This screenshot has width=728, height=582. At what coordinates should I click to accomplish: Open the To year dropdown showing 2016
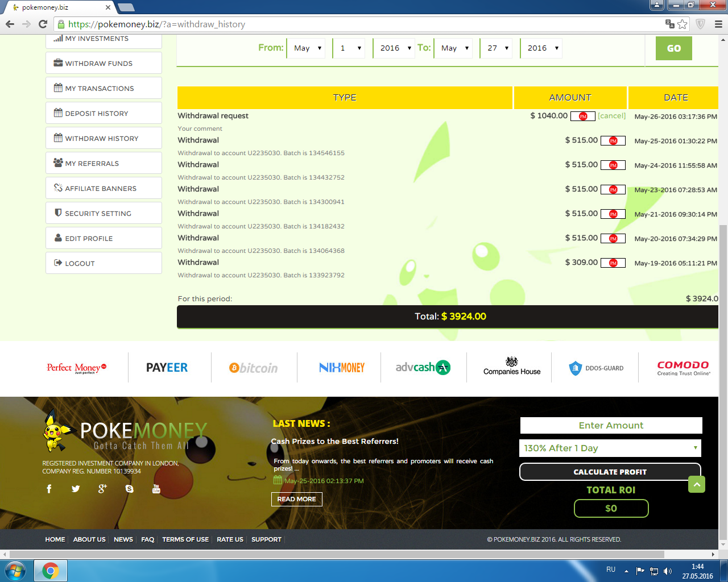coord(541,48)
